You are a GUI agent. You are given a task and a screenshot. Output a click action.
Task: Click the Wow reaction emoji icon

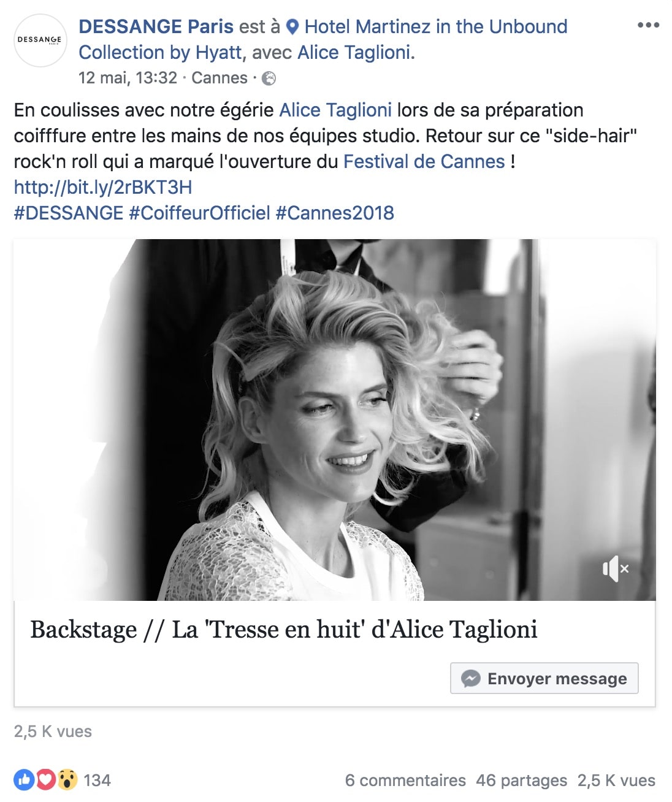[67, 780]
